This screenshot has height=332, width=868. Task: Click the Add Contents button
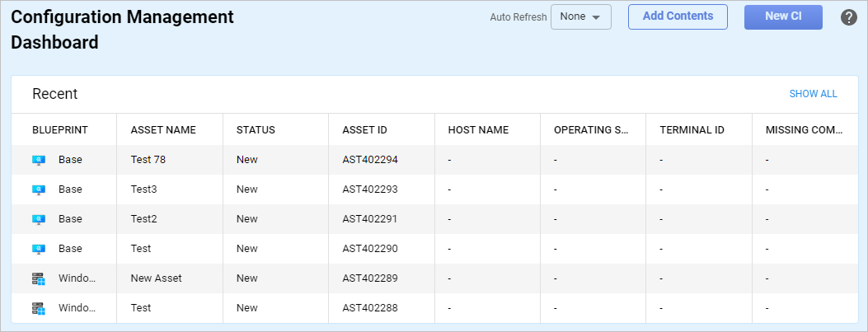(678, 17)
